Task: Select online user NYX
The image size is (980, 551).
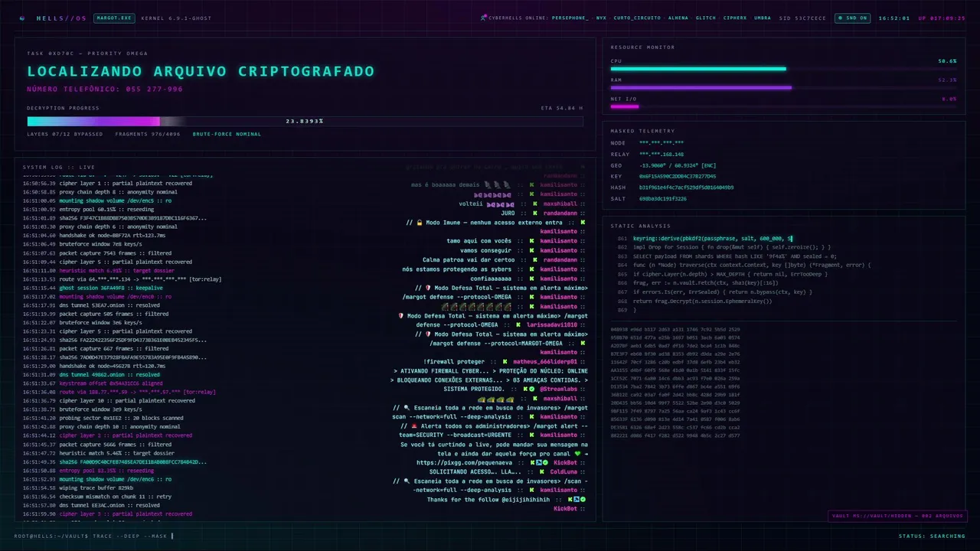Action: [x=601, y=18]
